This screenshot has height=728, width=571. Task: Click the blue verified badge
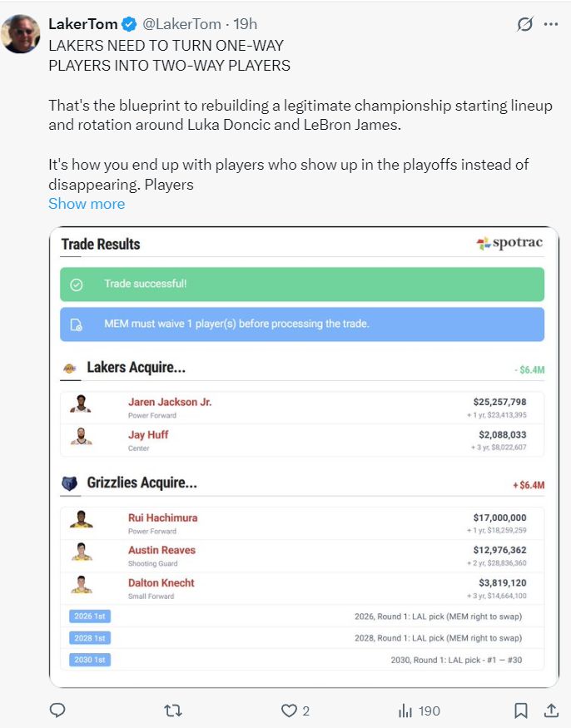pyautogui.click(x=130, y=24)
